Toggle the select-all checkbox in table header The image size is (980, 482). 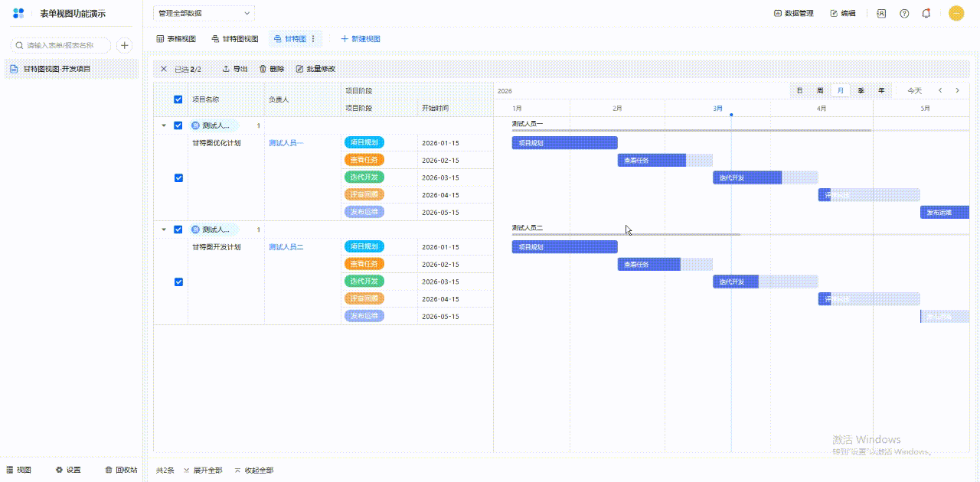[178, 99]
